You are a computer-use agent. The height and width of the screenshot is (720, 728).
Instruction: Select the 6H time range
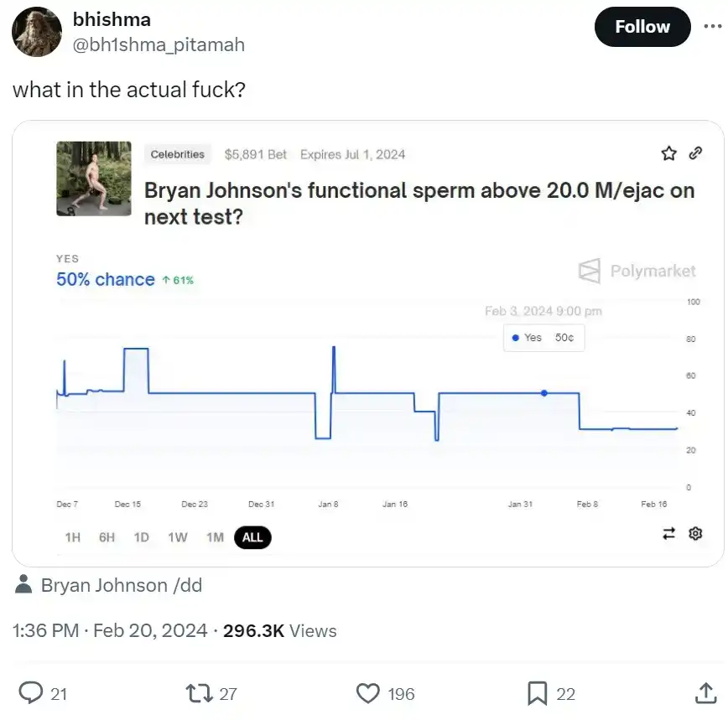[x=107, y=537]
